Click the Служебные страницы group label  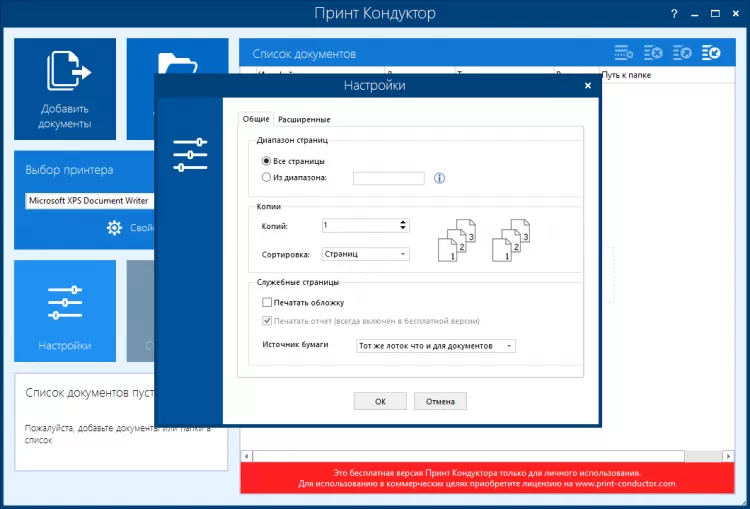298,282
